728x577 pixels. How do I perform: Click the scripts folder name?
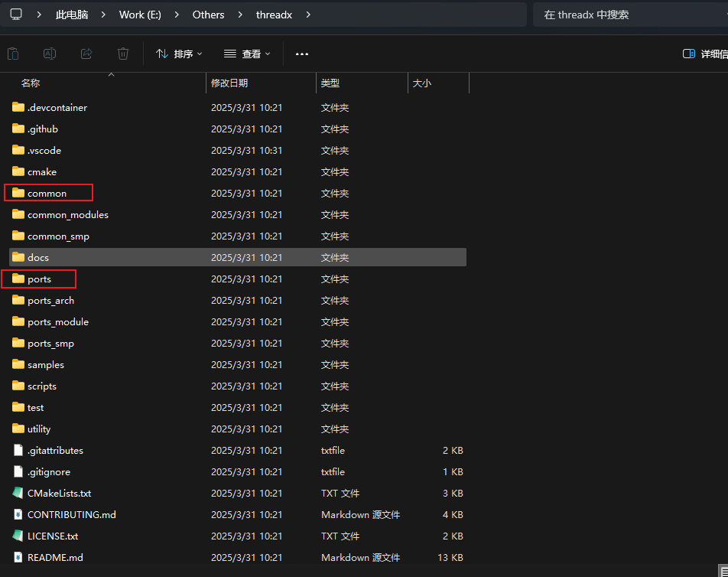point(42,386)
